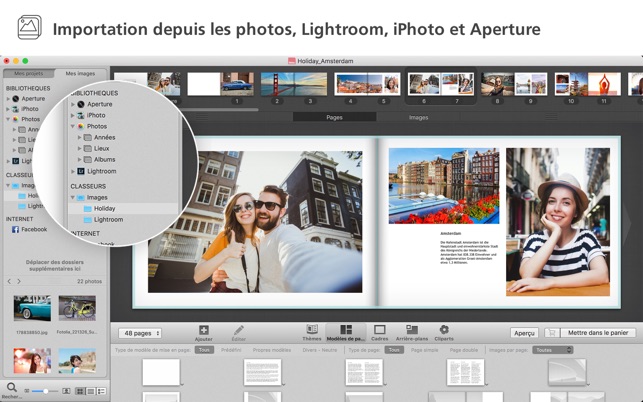
Task: Open the arrow under the blank layout template
Action: pyautogui.click(x=182, y=384)
